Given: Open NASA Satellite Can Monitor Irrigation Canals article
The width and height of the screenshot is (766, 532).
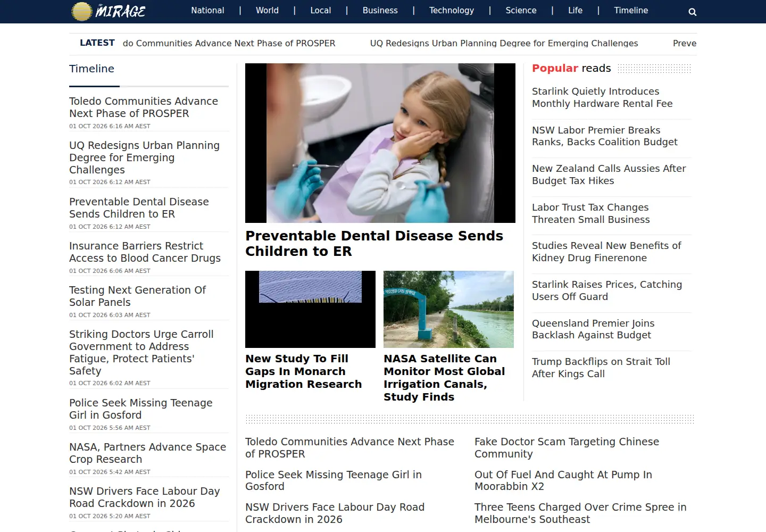Looking at the screenshot, I should (x=444, y=378).
